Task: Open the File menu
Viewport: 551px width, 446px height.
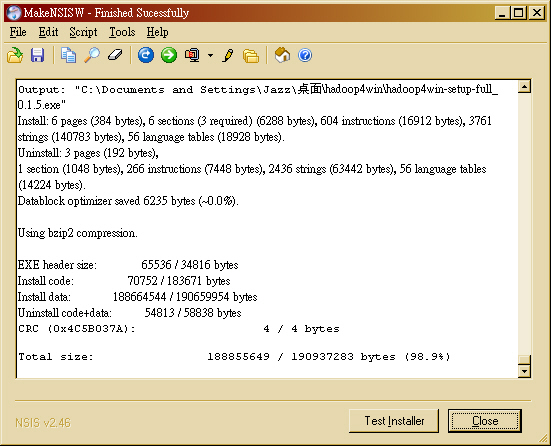Action: (x=18, y=32)
